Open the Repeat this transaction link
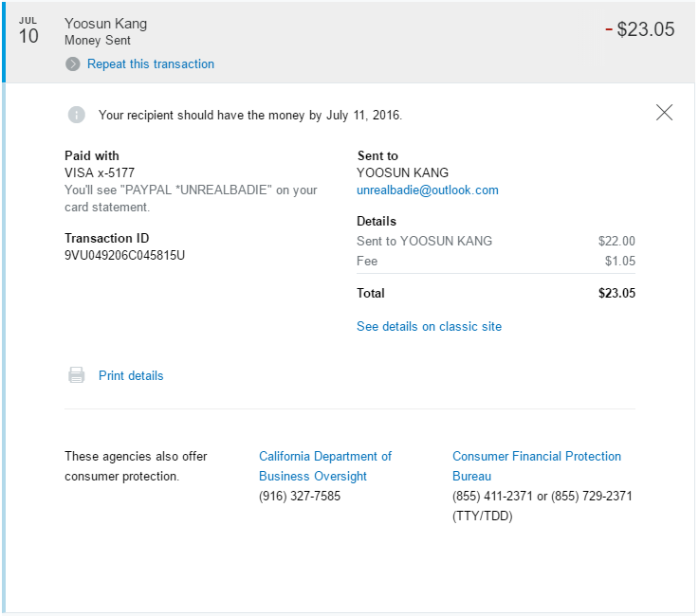Image resolution: width=699 pixels, height=616 pixels. coord(151,64)
